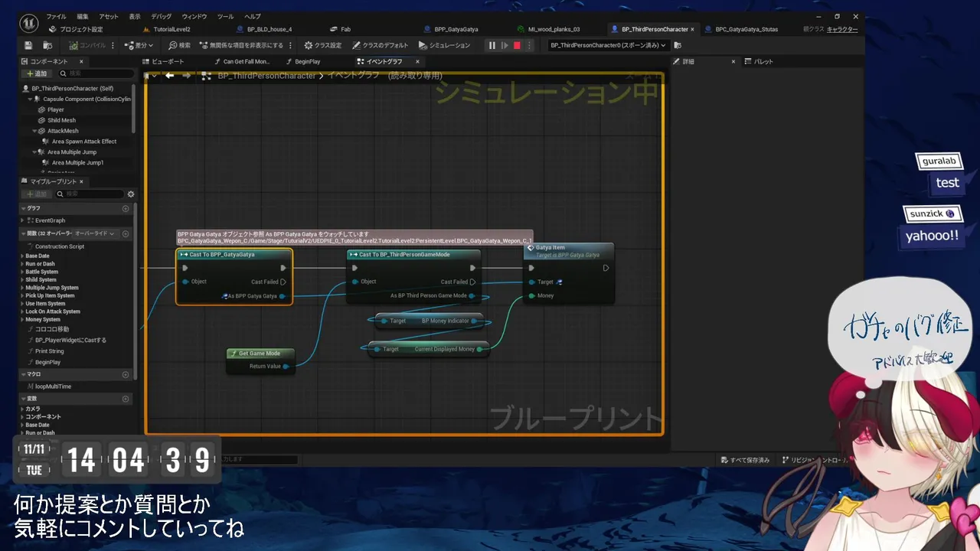Select the Shild Mesh component

(x=61, y=120)
